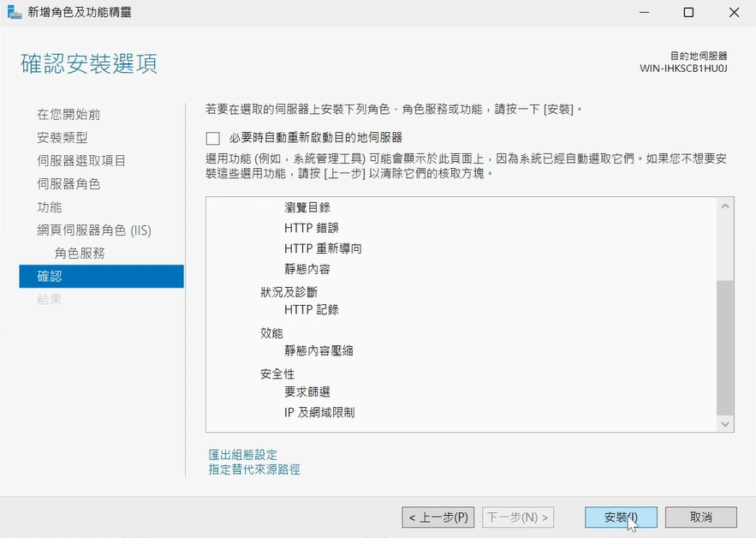Click the 上一步(P) button

pyautogui.click(x=438, y=517)
